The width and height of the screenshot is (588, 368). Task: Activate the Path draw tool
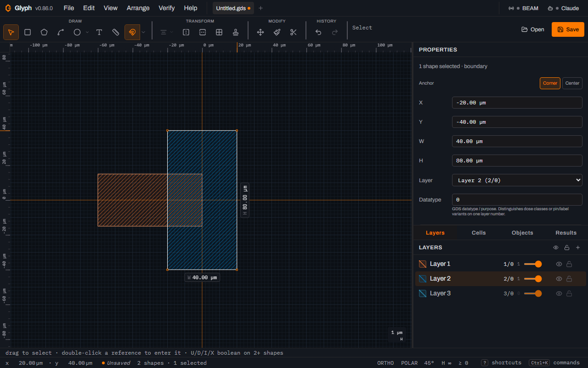pos(61,32)
